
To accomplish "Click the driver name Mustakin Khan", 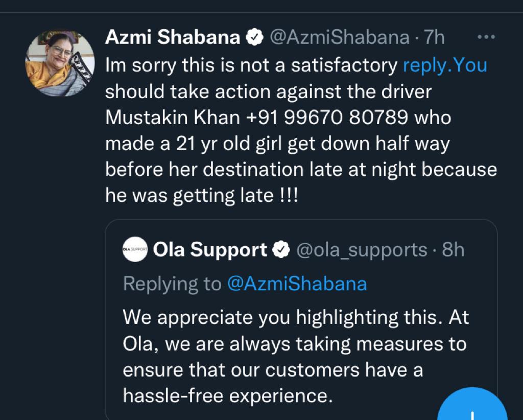I will point(173,117).
